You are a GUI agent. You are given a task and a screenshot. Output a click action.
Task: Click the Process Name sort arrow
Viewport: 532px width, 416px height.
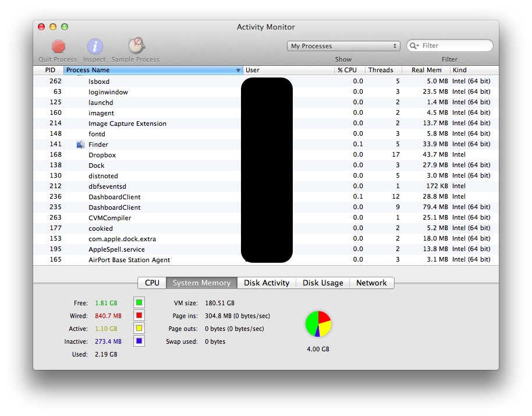coord(238,70)
